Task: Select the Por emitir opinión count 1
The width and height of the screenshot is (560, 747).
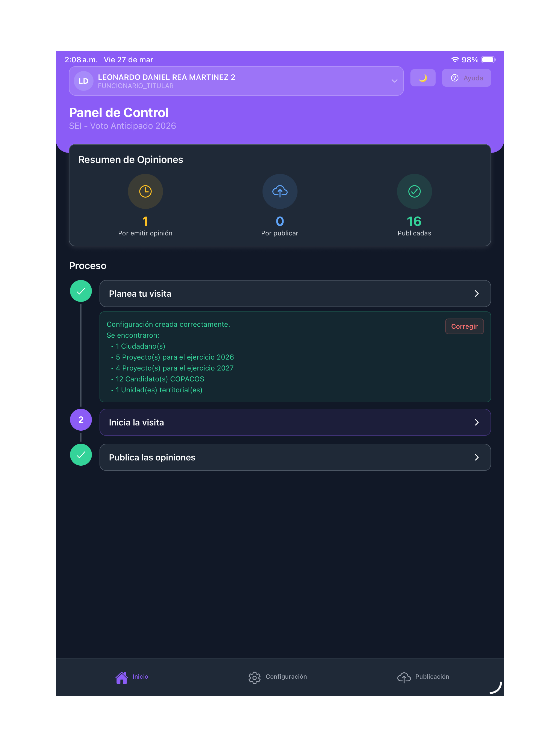Action: (x=145, y=221)
